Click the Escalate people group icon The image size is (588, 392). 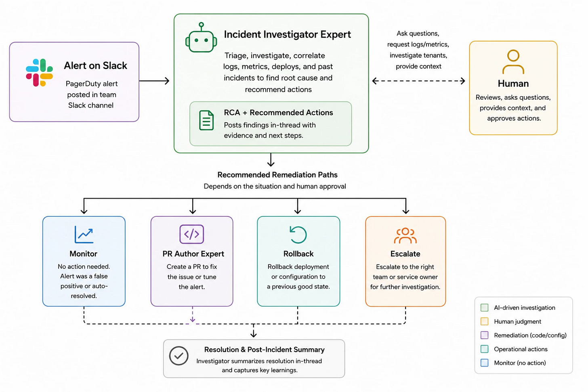(405, 236)
